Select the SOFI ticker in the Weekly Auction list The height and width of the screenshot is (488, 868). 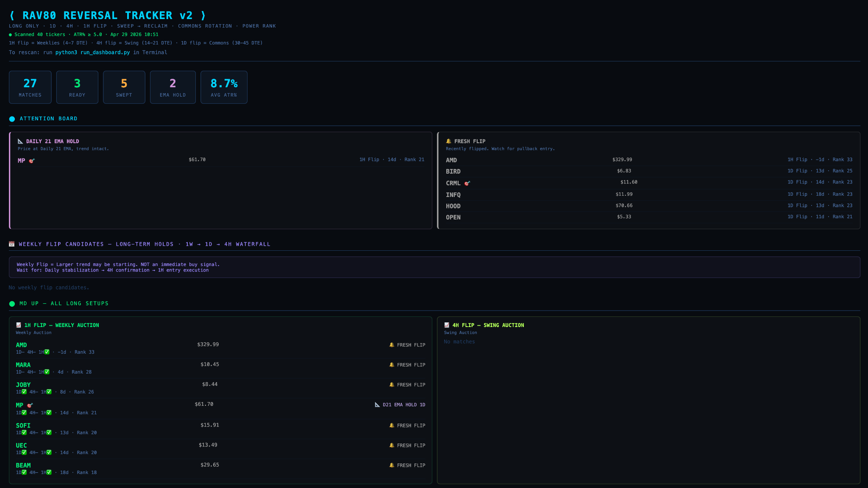click(23, 425)
